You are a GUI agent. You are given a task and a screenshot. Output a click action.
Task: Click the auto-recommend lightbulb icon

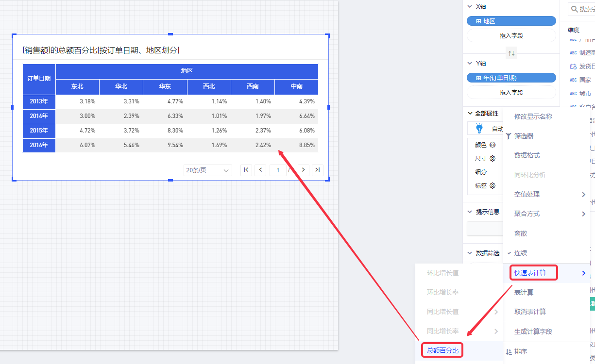(x=479, y=128)
